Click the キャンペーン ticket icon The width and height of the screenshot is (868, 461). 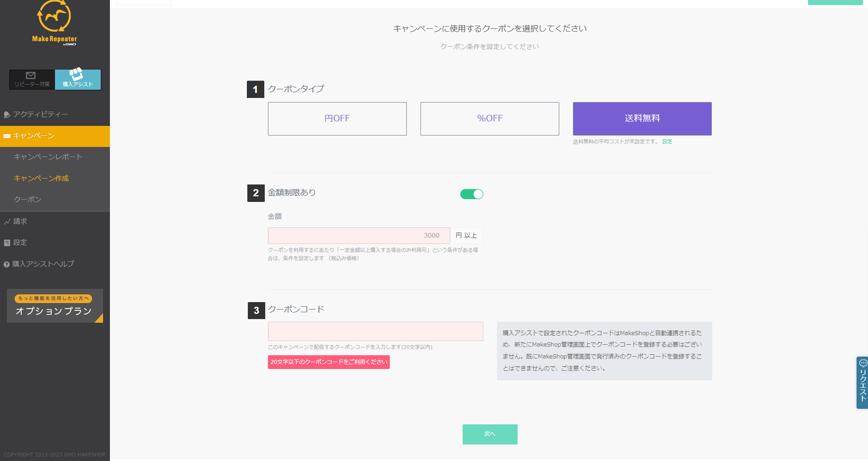7,136
